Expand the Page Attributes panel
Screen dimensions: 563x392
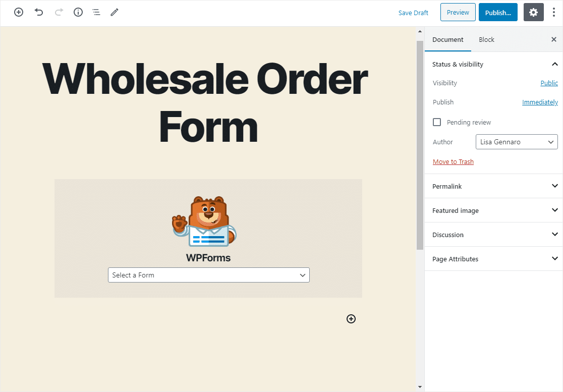pos(494,259)
